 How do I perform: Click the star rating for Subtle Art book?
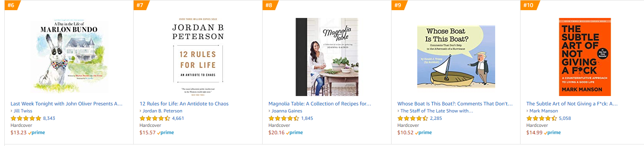point(542,118)
